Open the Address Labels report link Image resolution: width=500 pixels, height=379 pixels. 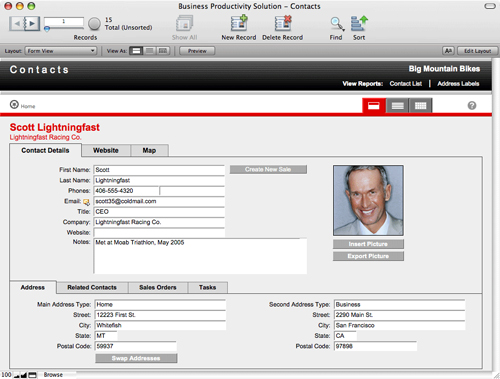tap(458, 84)
